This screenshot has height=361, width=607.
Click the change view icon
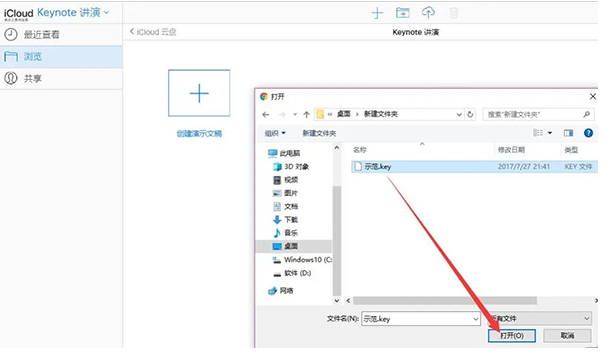tap(538, 133)
